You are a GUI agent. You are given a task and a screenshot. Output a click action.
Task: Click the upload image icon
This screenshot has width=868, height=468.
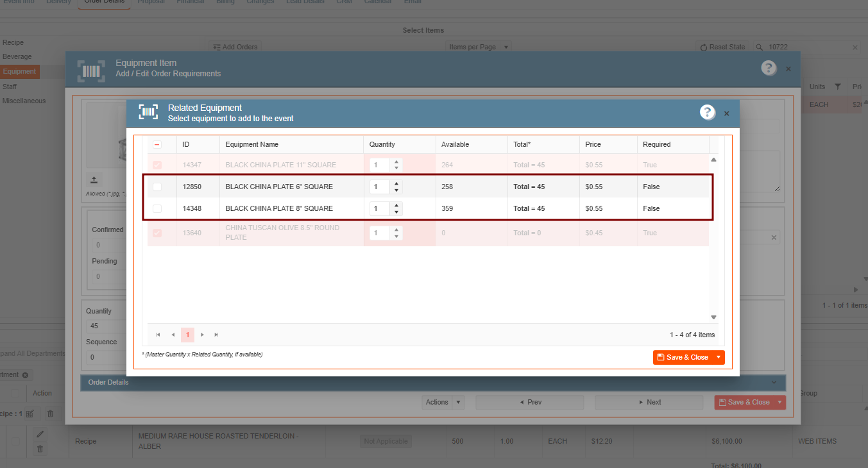tap(94, 180)
